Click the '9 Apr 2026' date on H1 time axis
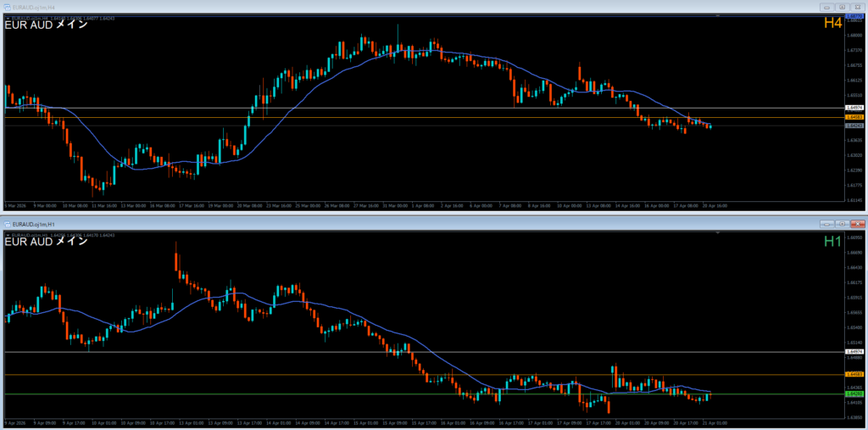868x430 pixels. coord(14,423)
